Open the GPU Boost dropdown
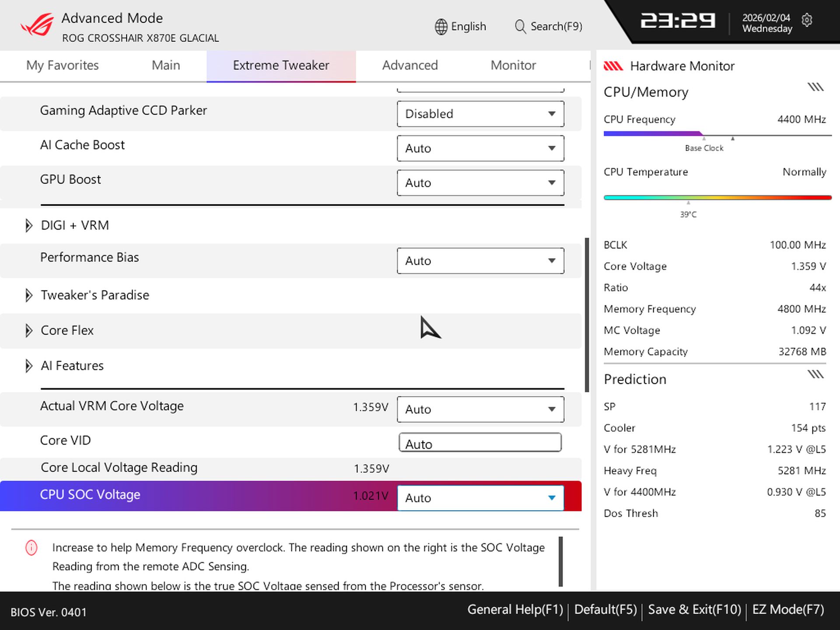The width and height of the screenshot is (840, 630). pos(480,183)
